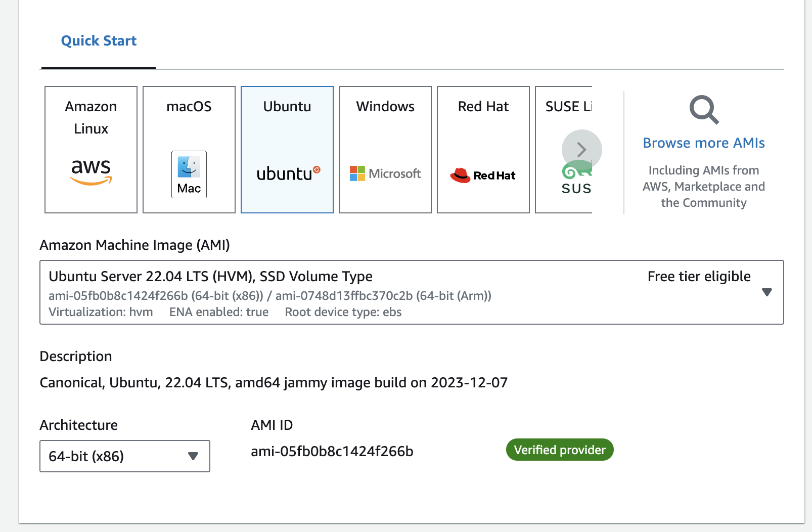Open the Architecture 64-bit (x86) dropdown

125,456
